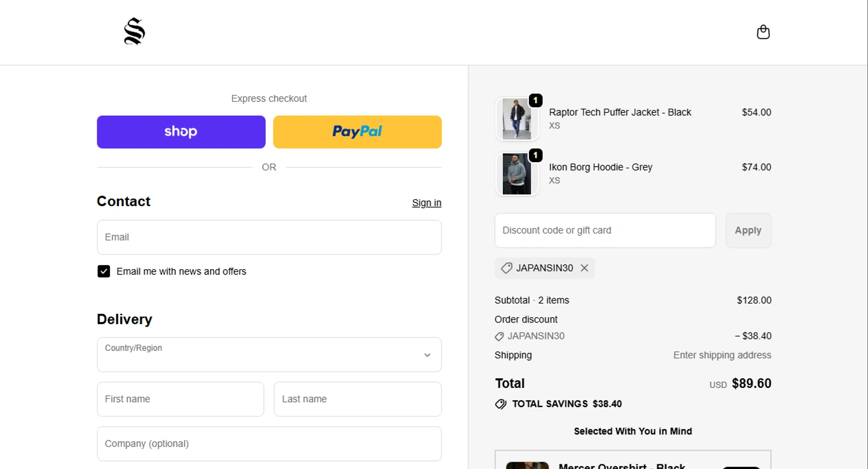
Task: Click the TOTAL SAVINGS $38.40 text
Action: coord(567,404)
